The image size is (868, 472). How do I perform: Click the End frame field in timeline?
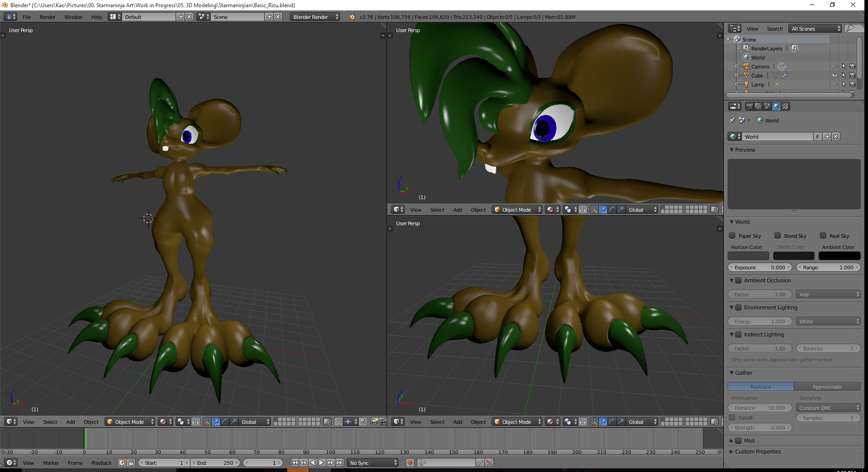coord(216,463)
